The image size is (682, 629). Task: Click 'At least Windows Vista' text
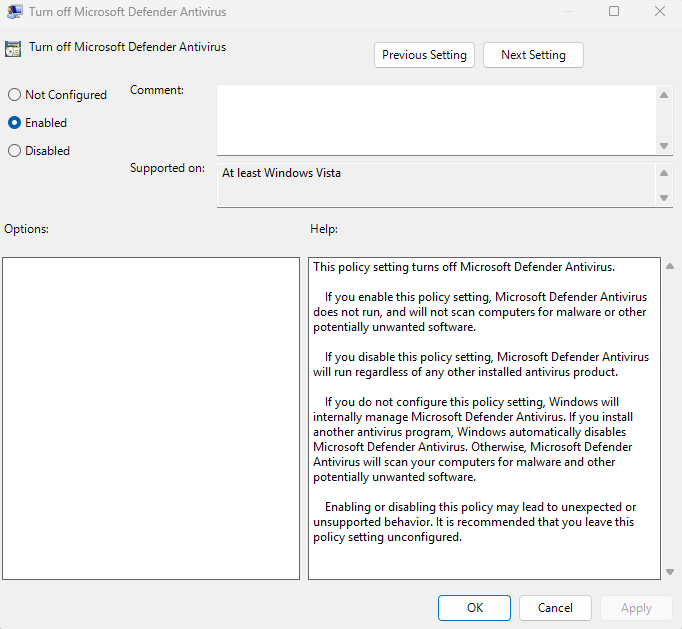(x=281, y=173)
